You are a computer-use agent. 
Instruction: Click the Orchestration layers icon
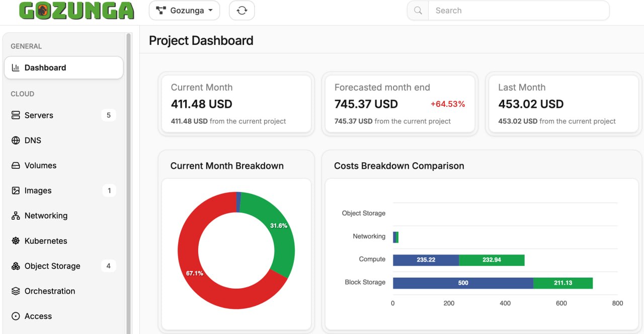pos(16,291)
